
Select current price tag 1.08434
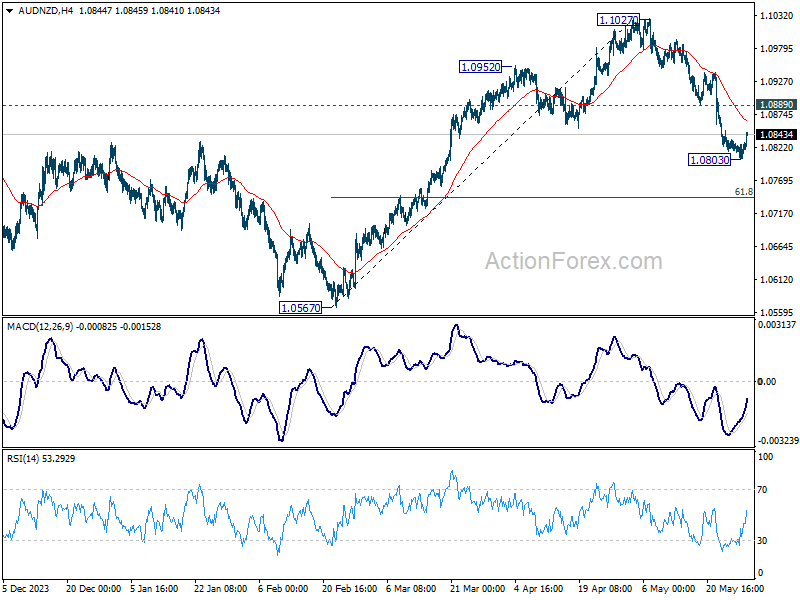tap(777, 135)
